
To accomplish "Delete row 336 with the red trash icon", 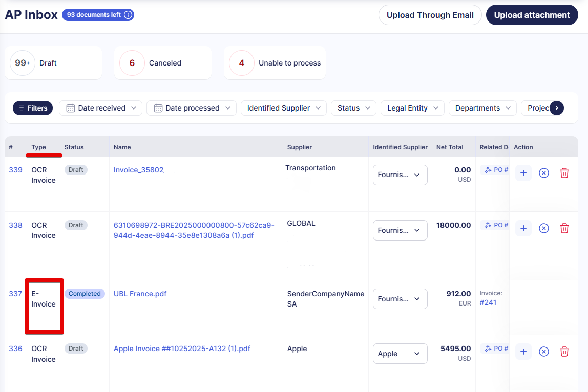I will click(564, 352).
